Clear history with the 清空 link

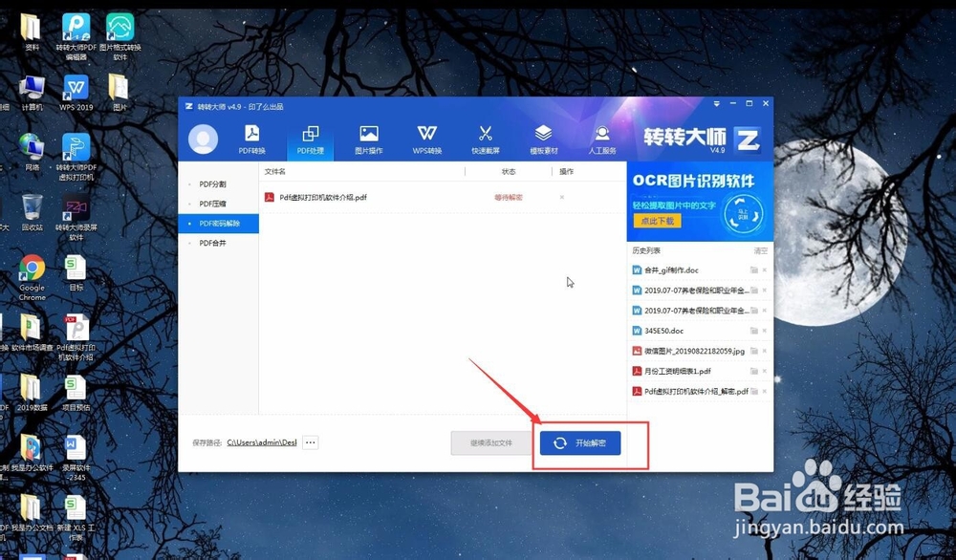click(760, 250)
